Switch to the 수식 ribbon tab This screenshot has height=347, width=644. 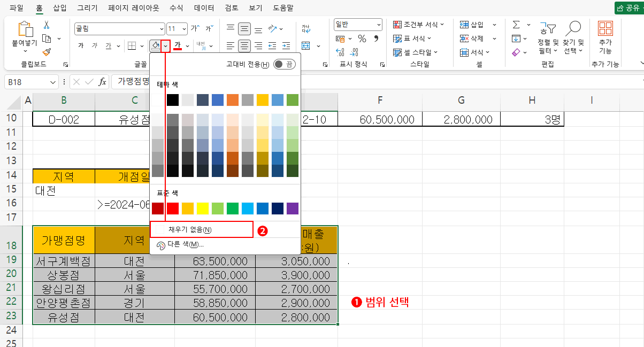pos(175,8)
